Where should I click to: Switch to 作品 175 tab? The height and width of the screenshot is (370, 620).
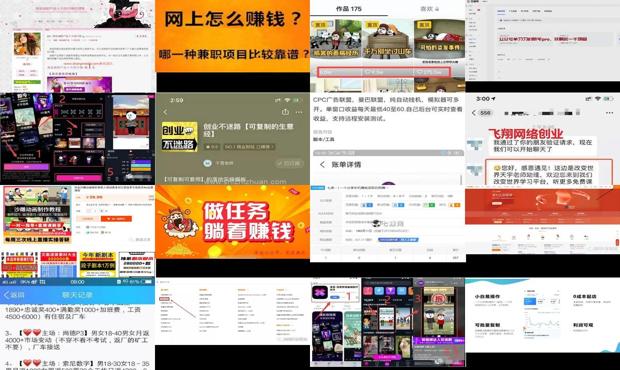349,9
